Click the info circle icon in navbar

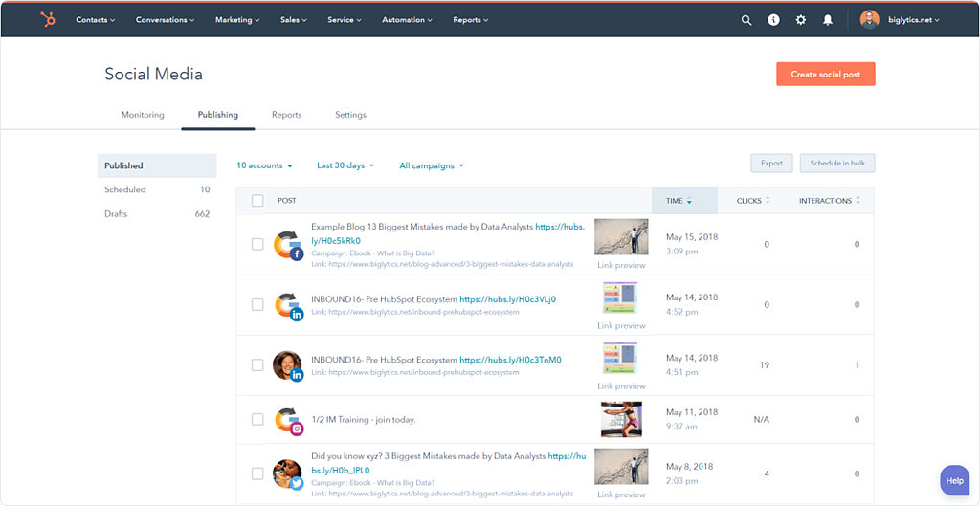773,19
